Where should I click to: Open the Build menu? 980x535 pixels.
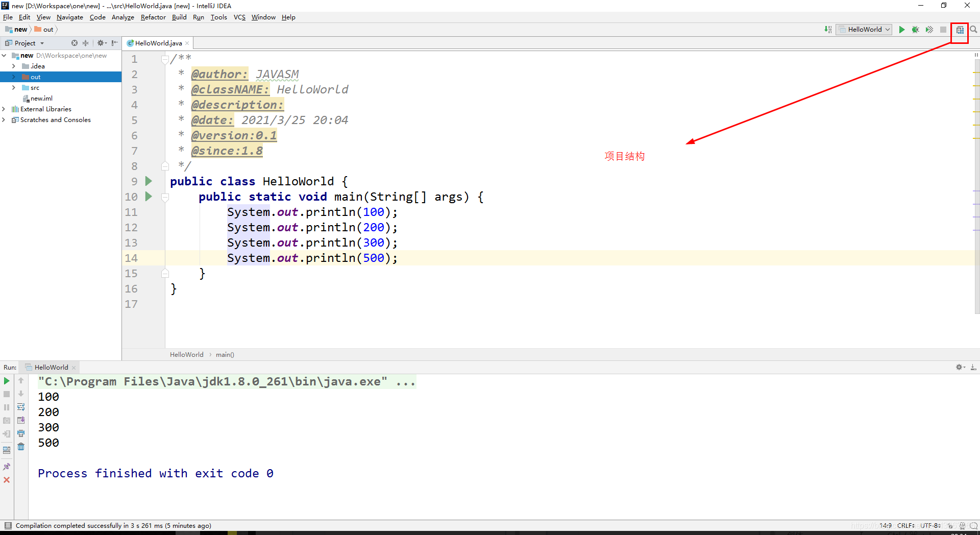[x=179, y=17]
